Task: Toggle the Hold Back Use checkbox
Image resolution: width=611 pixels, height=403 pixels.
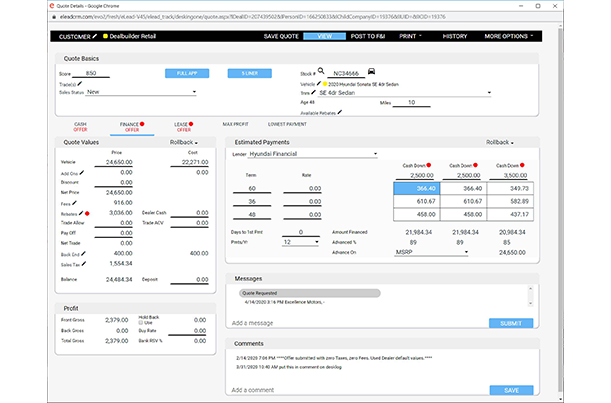Action: pyautogui.click(x=141, y=323)
